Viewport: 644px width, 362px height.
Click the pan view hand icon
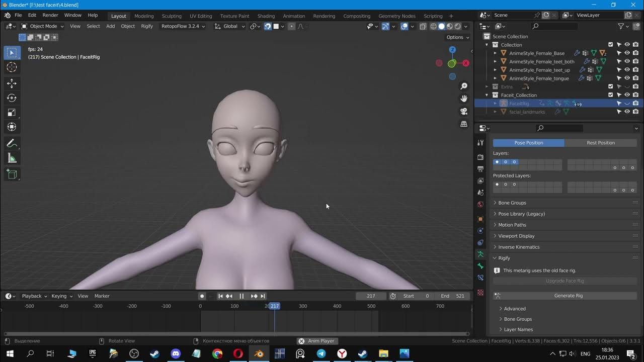464,99
